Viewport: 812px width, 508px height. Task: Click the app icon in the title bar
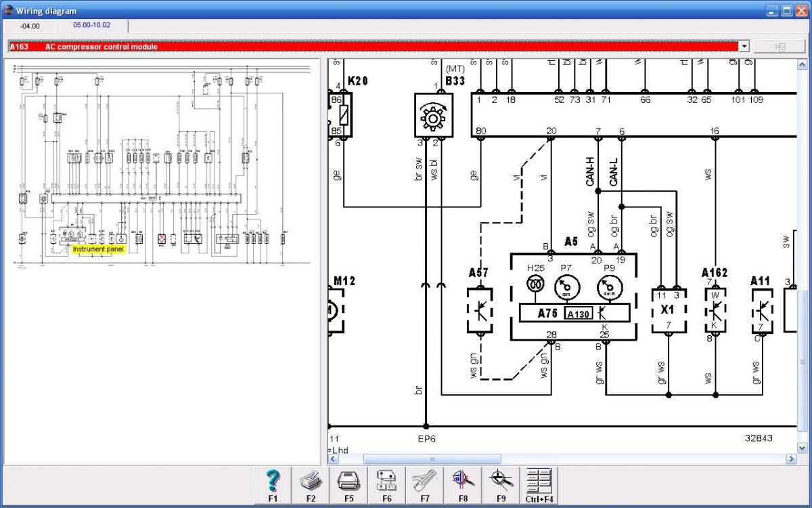click(9, 10)
